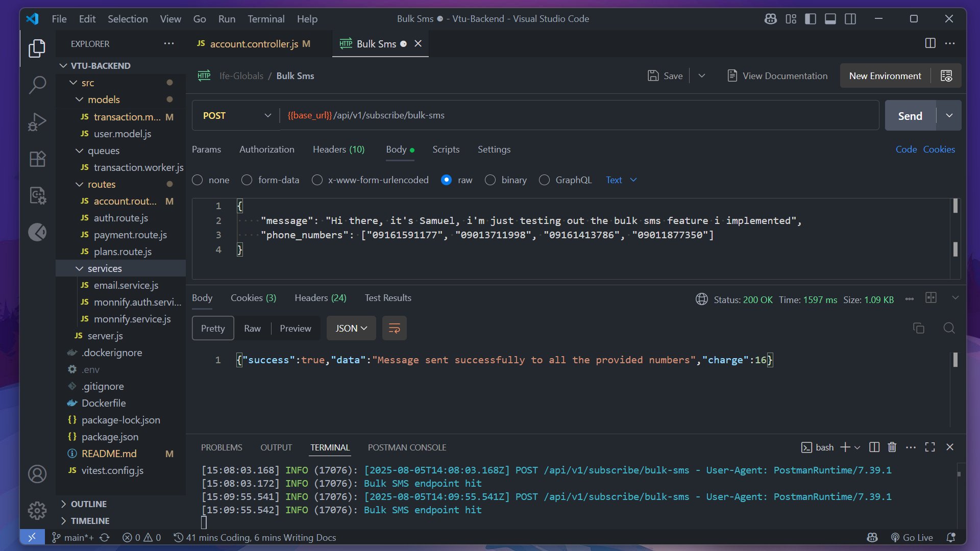Open the Search view in activity bar

point(37,85)
